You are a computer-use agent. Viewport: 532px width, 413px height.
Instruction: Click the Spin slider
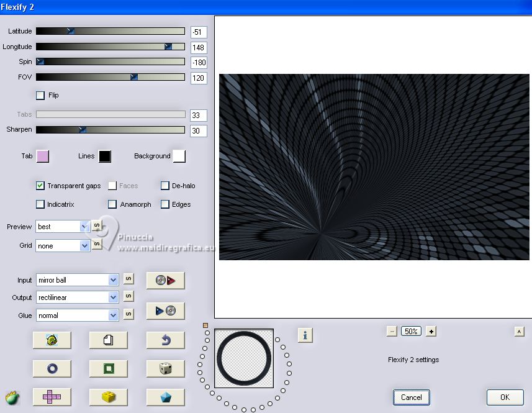point(110,61)
